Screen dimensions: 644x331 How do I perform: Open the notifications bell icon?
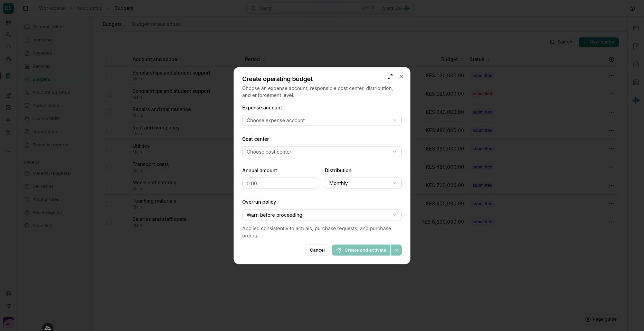8,47
